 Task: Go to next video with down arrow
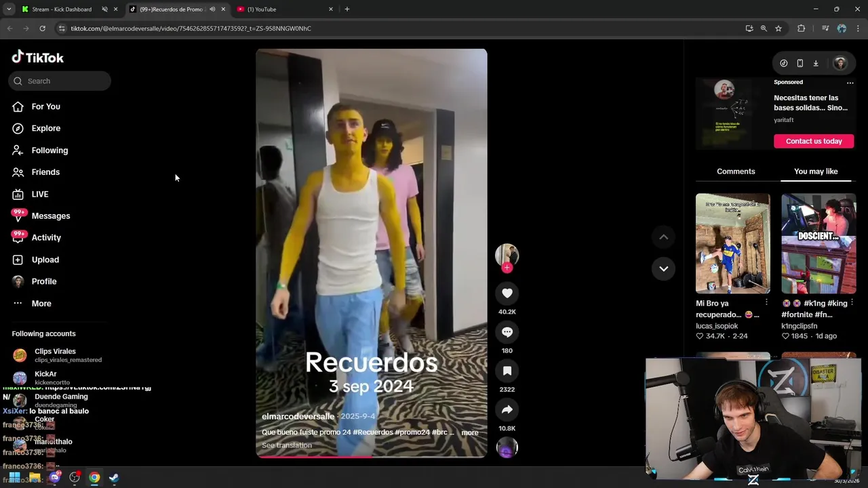coord(663,268)
